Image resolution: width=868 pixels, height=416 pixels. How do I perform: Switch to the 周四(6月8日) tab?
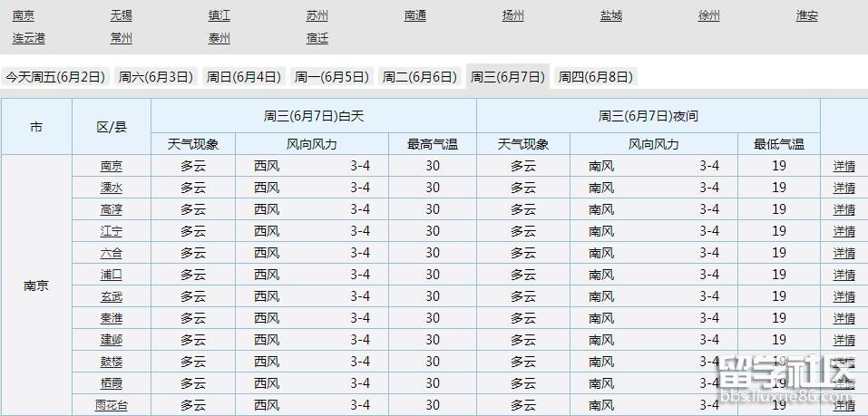(596, 77)
